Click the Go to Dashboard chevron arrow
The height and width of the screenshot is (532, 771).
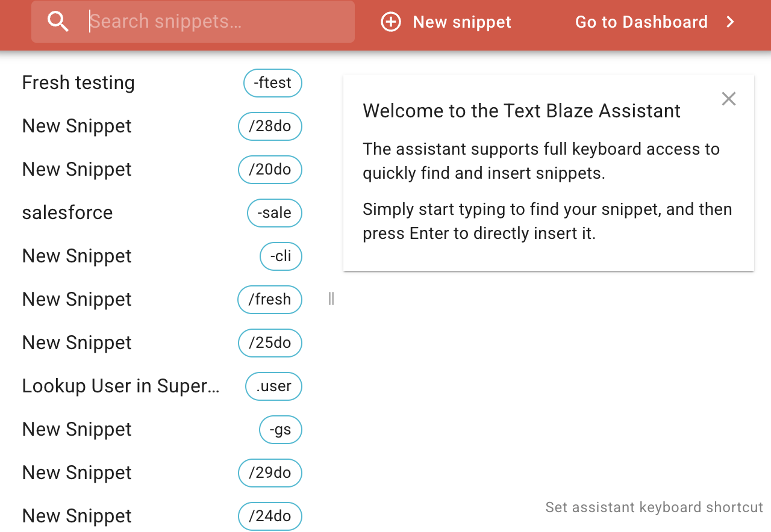(x=730, y=22)
